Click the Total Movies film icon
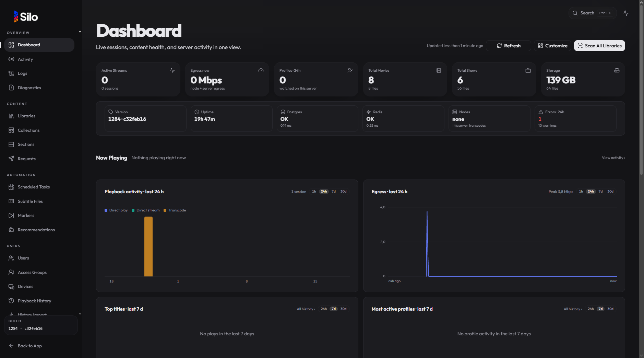 tap(439, 70)
